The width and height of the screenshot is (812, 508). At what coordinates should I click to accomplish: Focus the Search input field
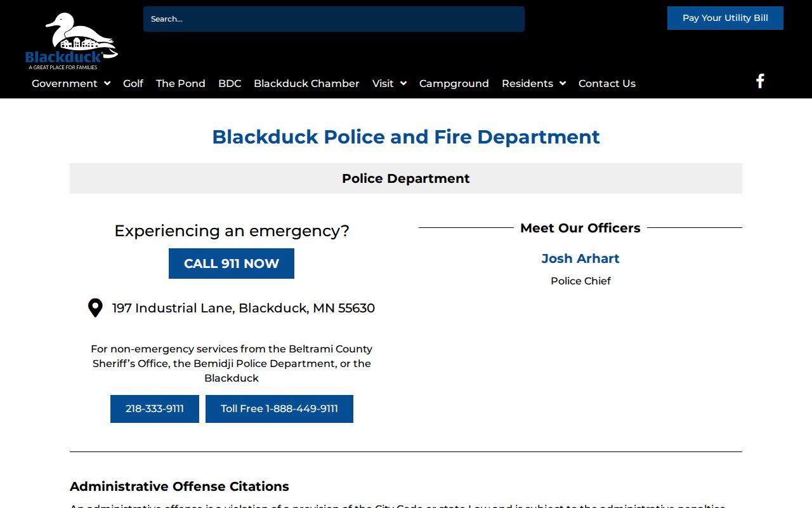[334, 19]
